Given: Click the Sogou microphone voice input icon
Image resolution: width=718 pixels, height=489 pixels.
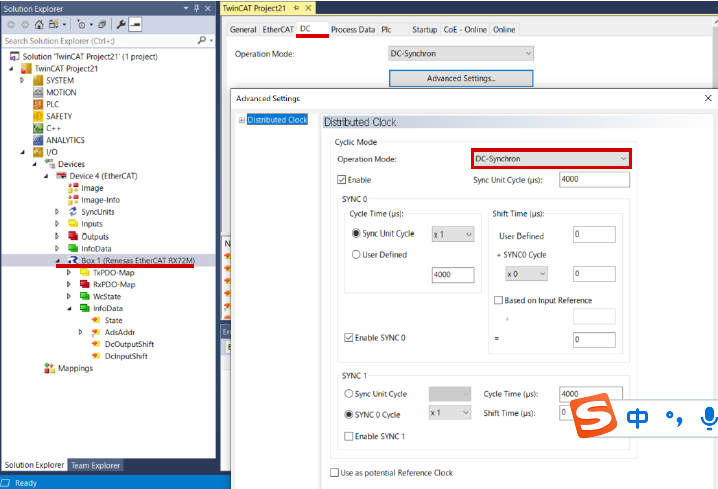Looking at the screenshot, I should point(708,418).
